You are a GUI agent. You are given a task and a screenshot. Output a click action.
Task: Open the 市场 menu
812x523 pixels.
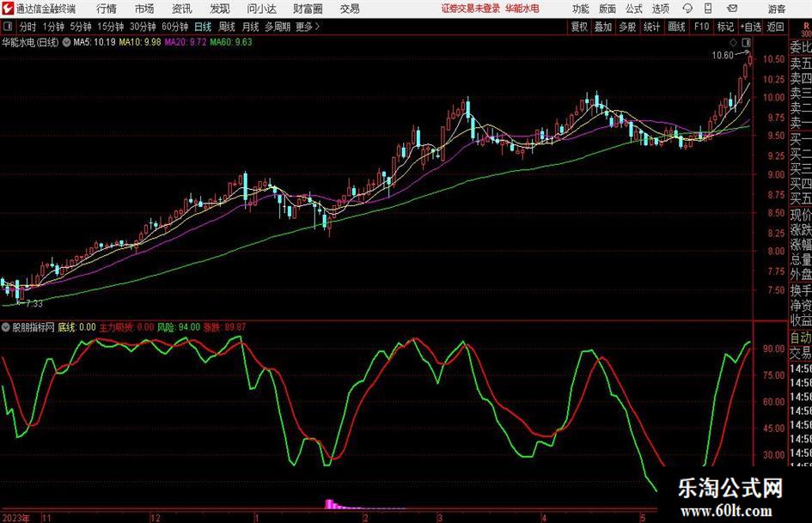pos(144,9)
